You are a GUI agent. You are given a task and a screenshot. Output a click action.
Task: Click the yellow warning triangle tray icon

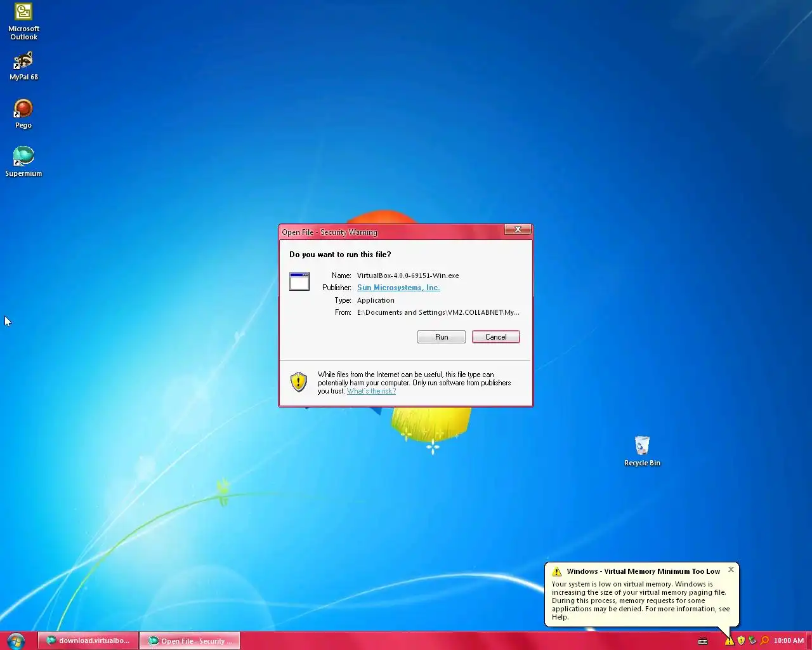[x=730, y=641]
